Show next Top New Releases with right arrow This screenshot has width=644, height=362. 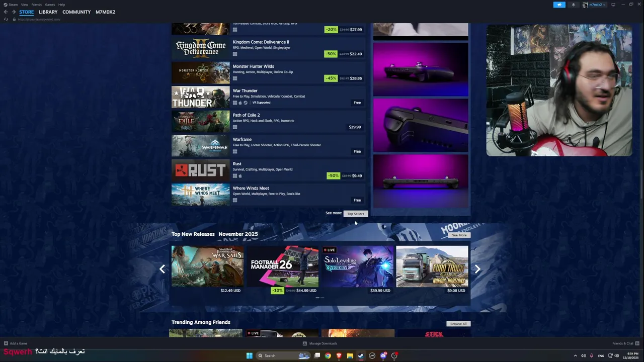coord(477,269)
